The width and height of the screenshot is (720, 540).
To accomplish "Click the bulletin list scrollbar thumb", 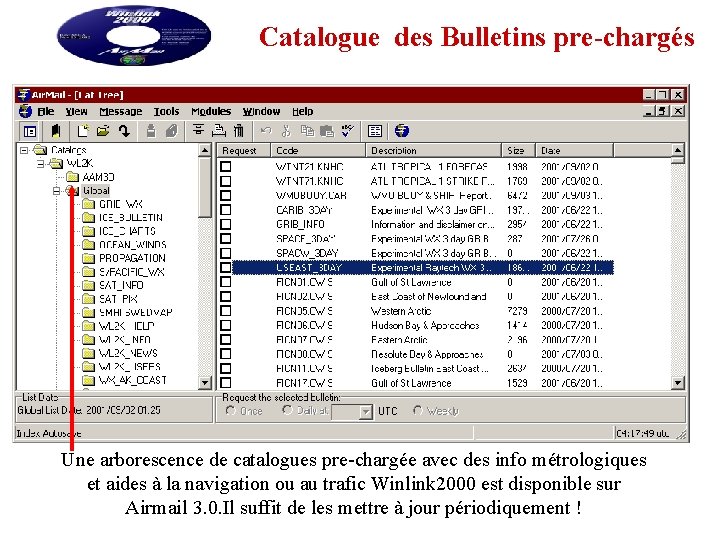I will coord(678,160).
